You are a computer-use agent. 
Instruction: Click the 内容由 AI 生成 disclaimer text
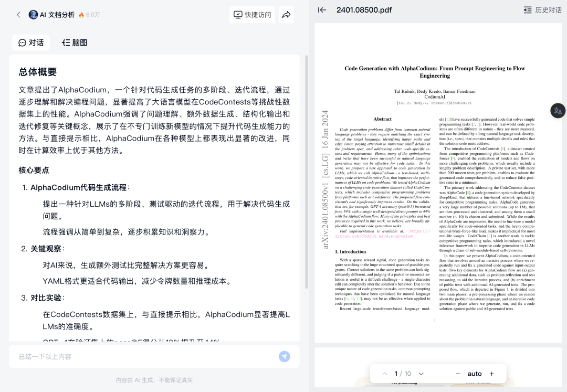tap(154, 380)
